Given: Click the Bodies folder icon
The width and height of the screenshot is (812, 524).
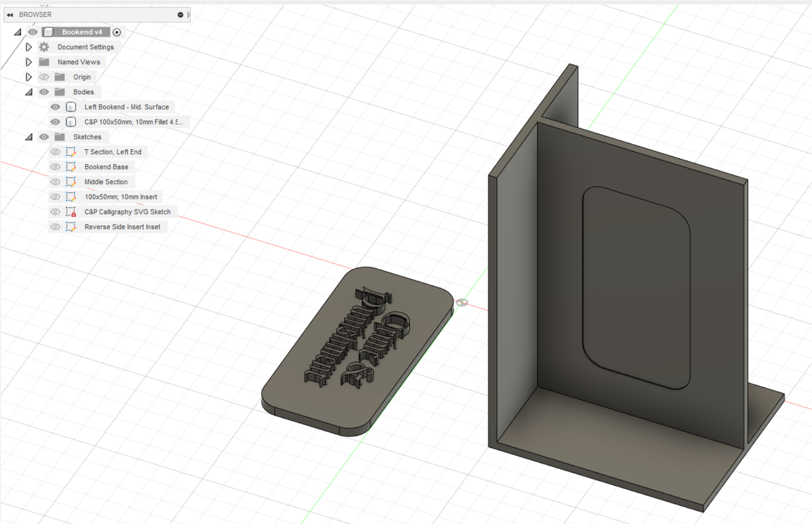Looking at the screenshot, I should click(x=60, y=91).
